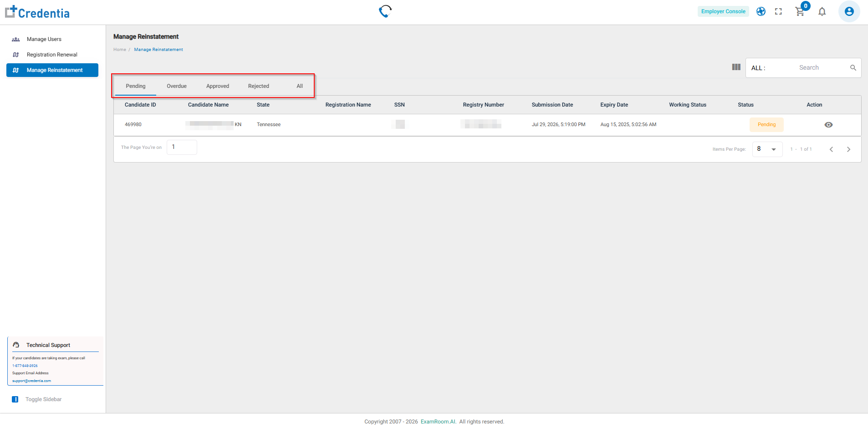Image resolution: width=868 pixels, height=428 pixels.
Task: Click the State column header
Action: tap(263, 105)
